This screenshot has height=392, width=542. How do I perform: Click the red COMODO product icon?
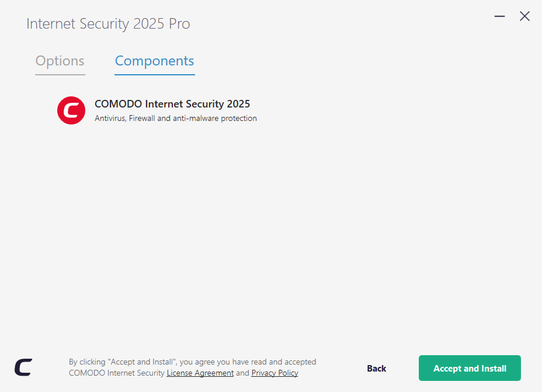(71, 110)
